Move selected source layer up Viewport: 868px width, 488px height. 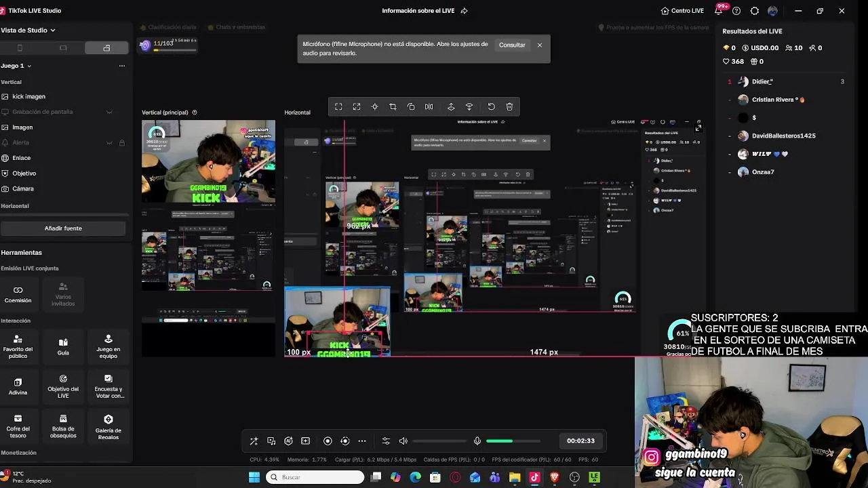451,106
